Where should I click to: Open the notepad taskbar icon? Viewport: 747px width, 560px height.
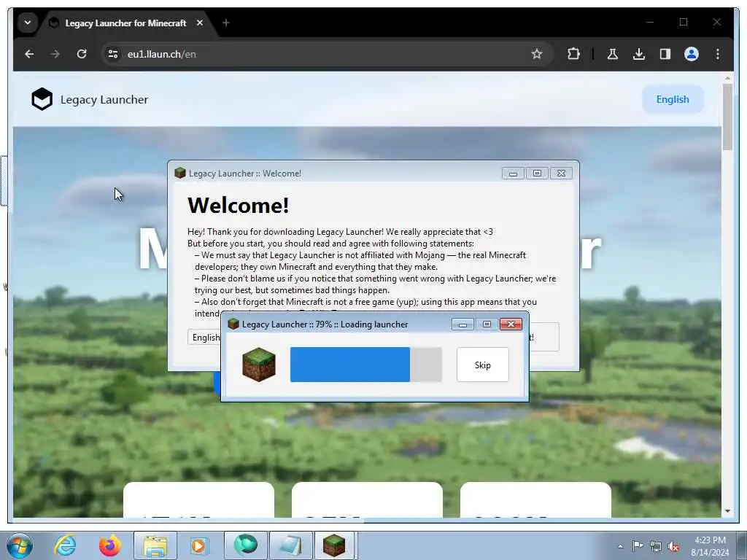[290, 545]
